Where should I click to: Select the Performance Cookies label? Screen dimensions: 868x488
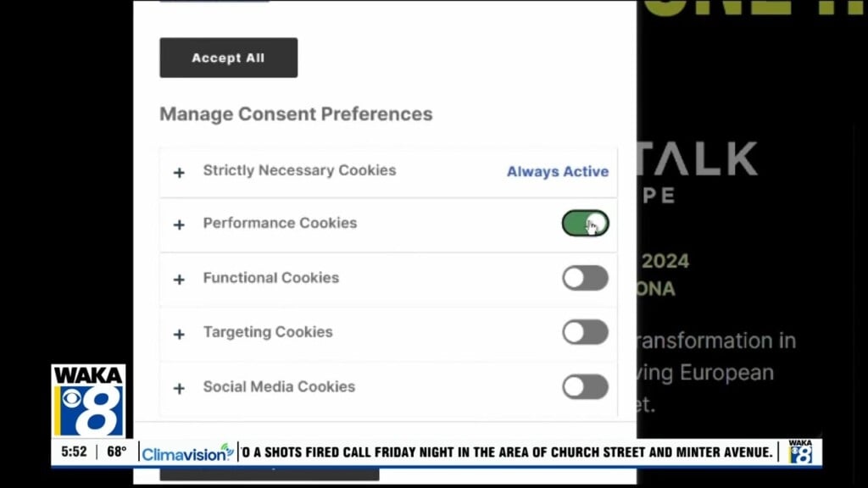pyautogui.click(x=280, y=223)
